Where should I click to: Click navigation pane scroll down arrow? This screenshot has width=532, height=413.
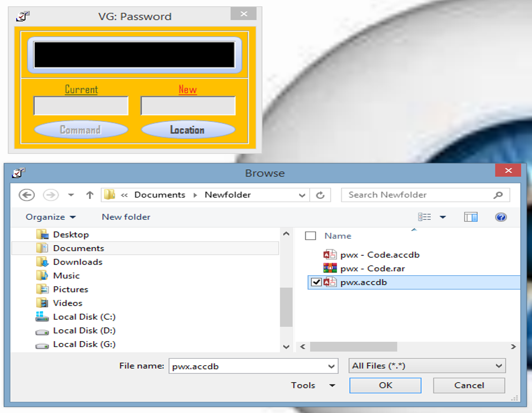click(x=286, y=347)
